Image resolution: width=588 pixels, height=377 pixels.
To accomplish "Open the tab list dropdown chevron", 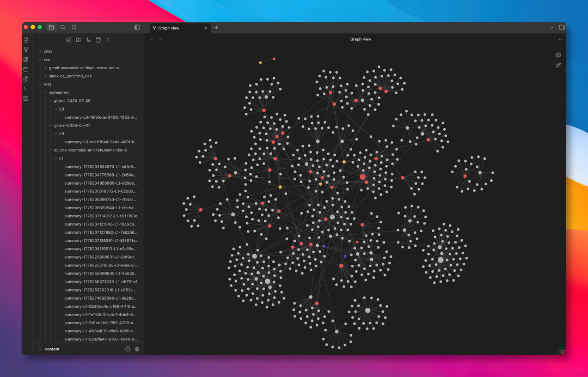I will click(552, 27).
